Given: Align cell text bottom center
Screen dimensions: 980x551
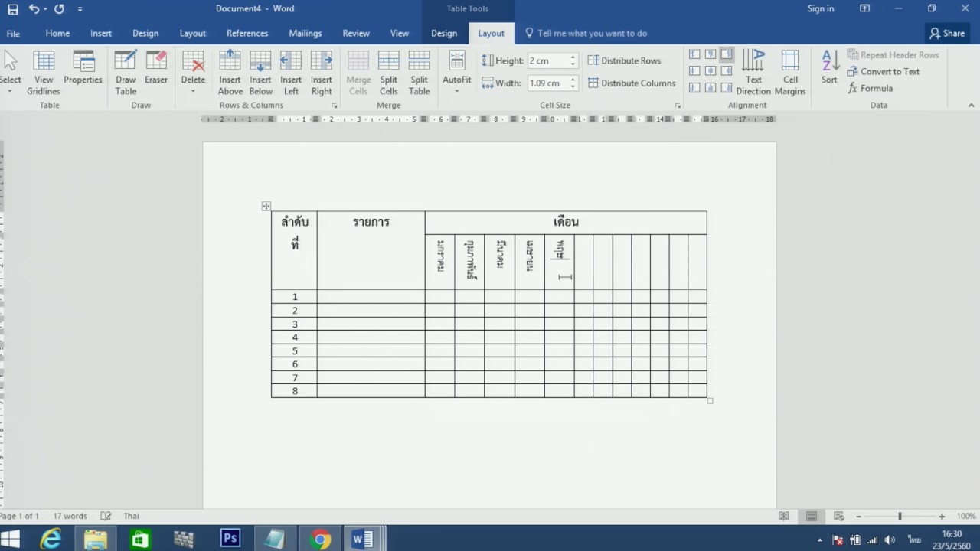Looking at the screenshot, I should pos(710,86).
